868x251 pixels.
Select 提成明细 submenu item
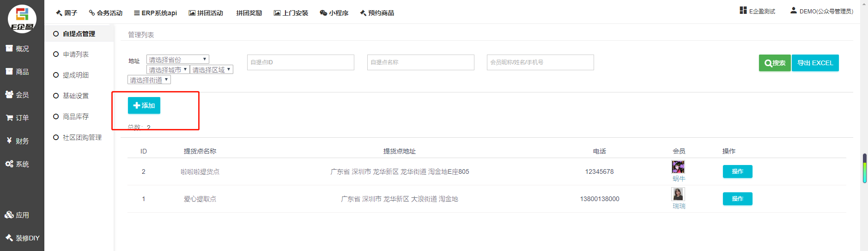click(x=75, y=75)
